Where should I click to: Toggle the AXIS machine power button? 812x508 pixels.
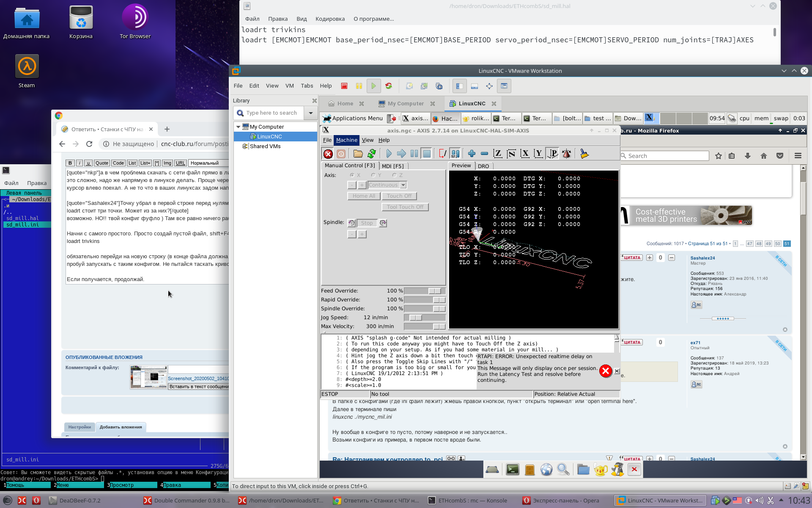(x=341, y=154)
